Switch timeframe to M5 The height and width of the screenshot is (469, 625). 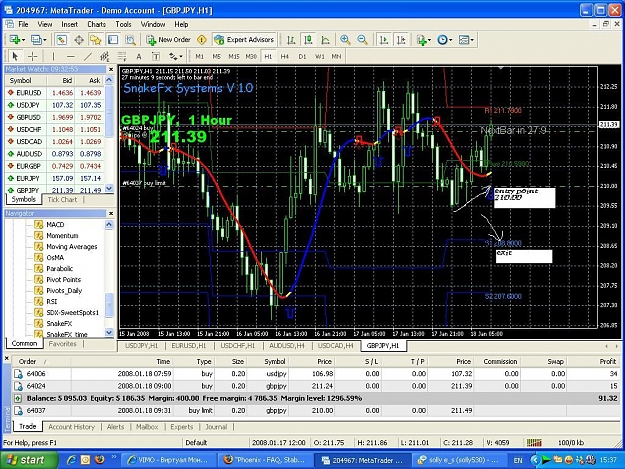pyautogui.click(x=216, y=57)
